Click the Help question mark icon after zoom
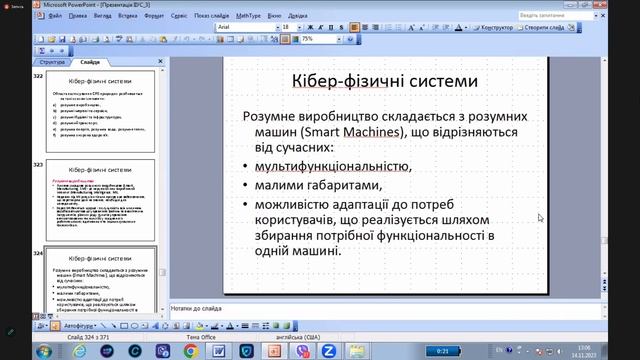 [350, 40]
